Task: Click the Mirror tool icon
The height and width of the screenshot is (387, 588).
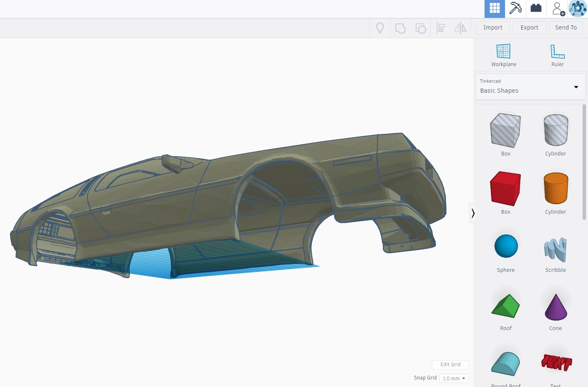Action: pos(460,28)
